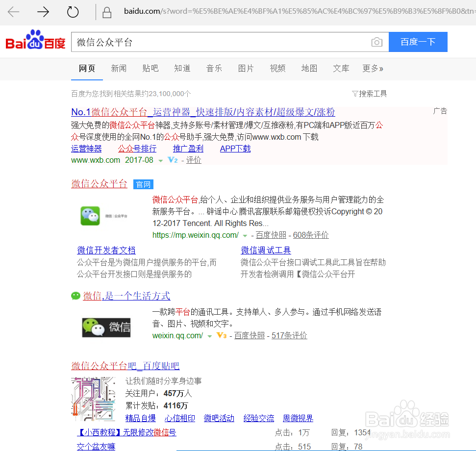Open 百度快照 for weixin.qq.com result
Image resolution: width=476 pixels, height=451 pixels.
point(249,335)
